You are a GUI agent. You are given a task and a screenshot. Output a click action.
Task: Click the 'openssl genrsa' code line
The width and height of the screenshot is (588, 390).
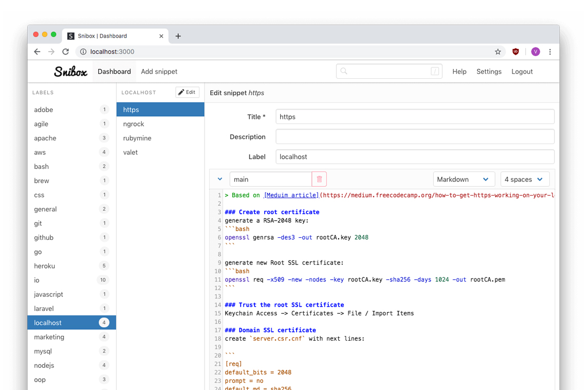[296, 237]
